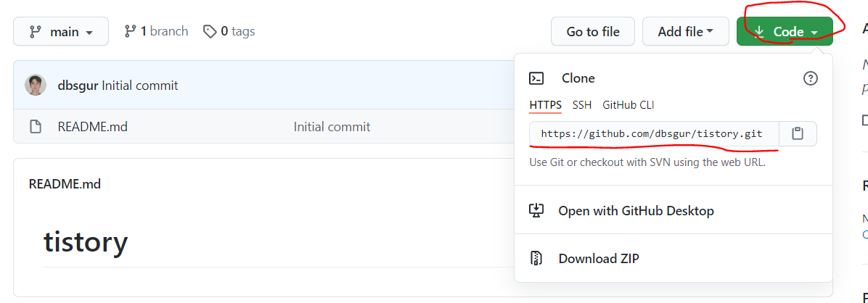Select the HTTPS clone tab

point(545,105)
